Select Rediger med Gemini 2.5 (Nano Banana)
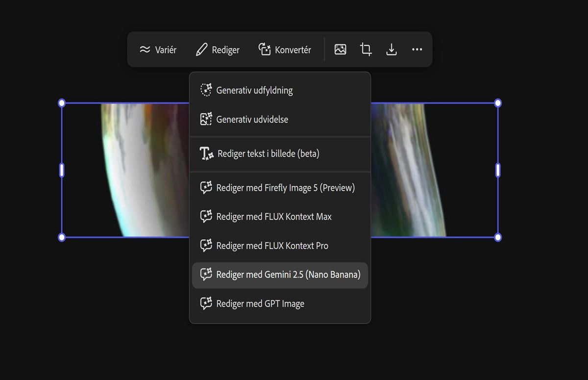588x380 pixels. (x=280, y=275)
